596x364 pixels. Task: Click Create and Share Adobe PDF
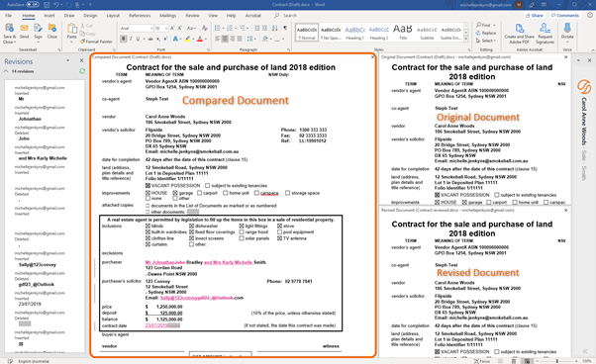point(519,34)
